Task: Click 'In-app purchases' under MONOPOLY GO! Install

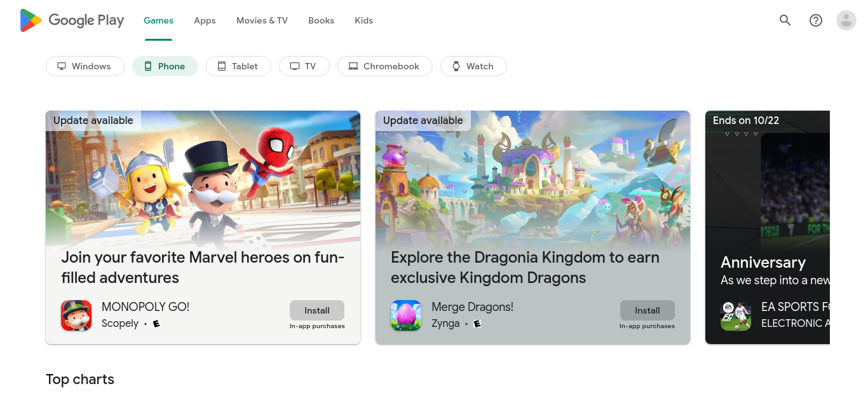Action: [317, 326]
